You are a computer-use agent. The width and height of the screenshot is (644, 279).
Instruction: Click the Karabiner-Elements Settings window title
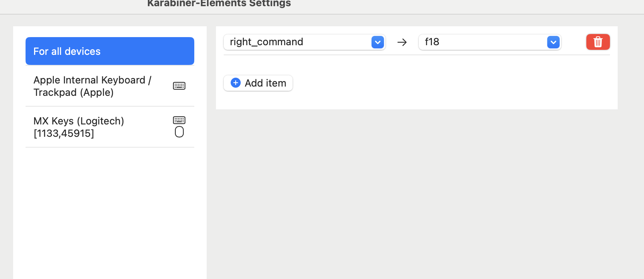coord(219,3)
